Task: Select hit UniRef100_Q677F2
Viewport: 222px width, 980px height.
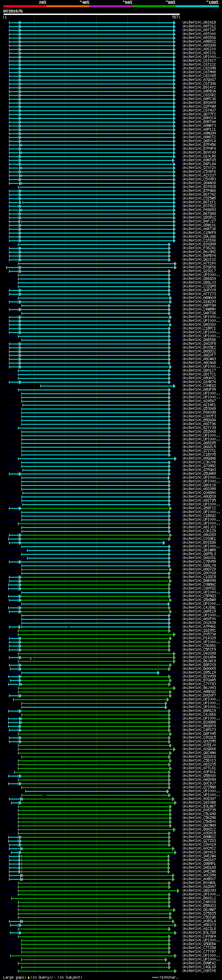Action: (x=199, y=114)
